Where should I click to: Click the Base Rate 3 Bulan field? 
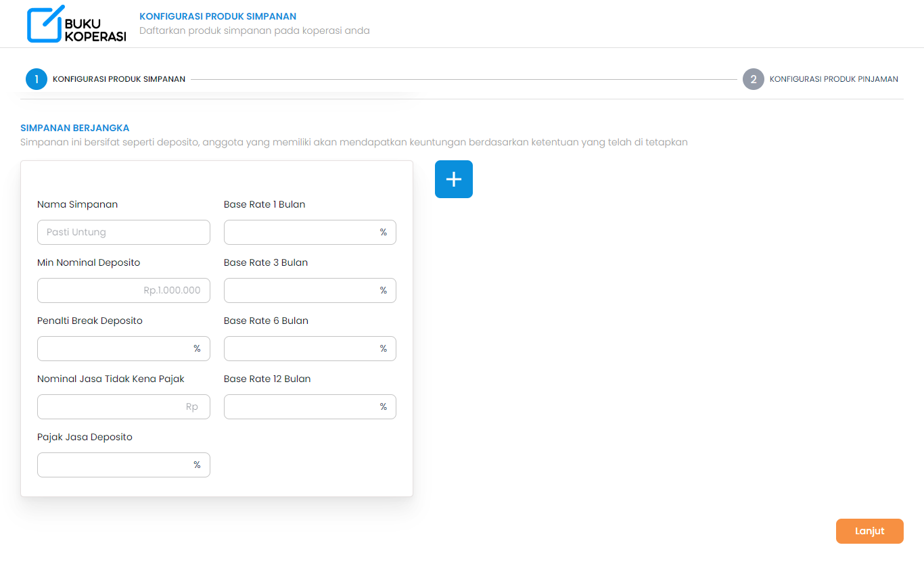pos(301,290)
